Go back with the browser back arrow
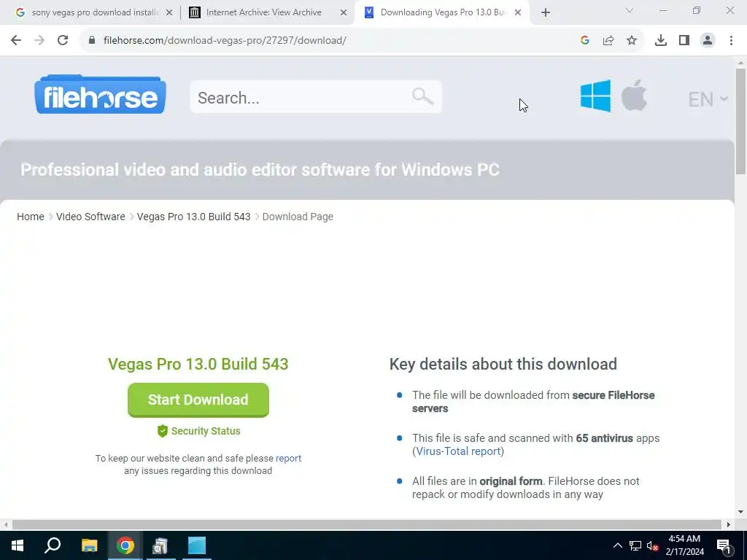 click(16, 41)
